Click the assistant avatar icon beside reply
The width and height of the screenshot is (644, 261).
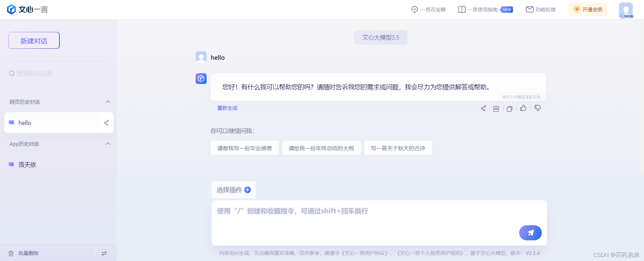click(x=201, y=79)
